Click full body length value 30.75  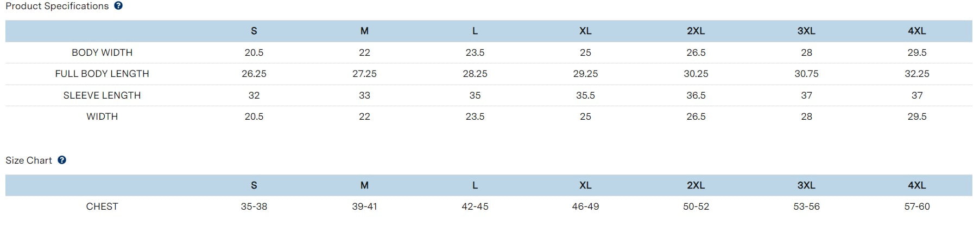(x=806, y=74)
